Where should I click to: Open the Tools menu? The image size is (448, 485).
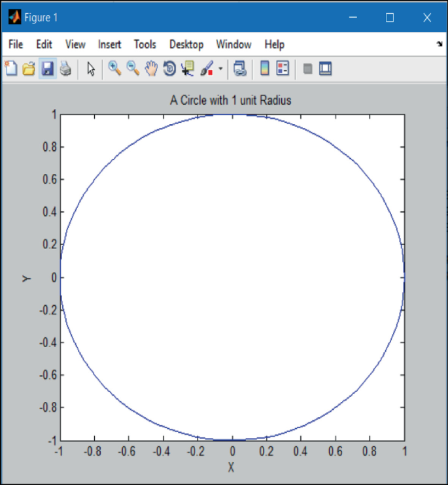(145, 44)
